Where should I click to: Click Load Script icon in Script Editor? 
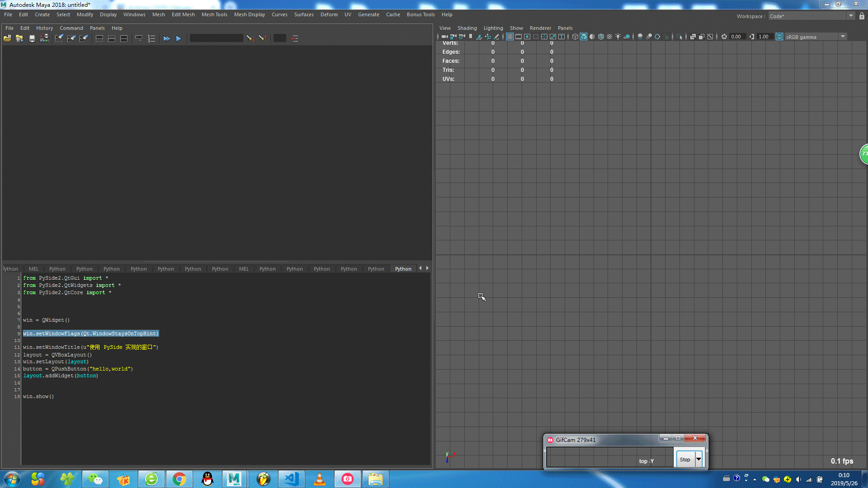[x=7, y=38]
